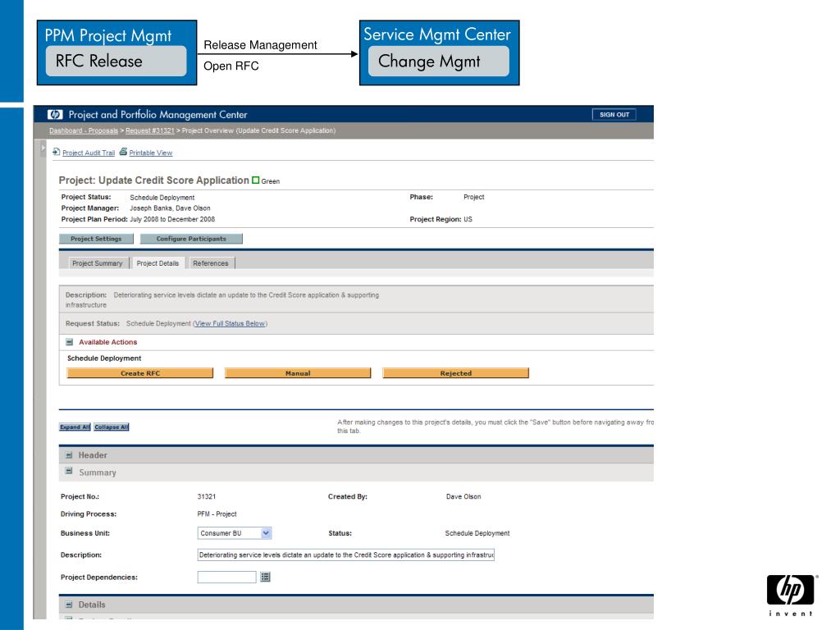Image resolution: width=840 pixels, height=630 pixels.
Task: Click the Project Region value US
Action: point(468,219)
